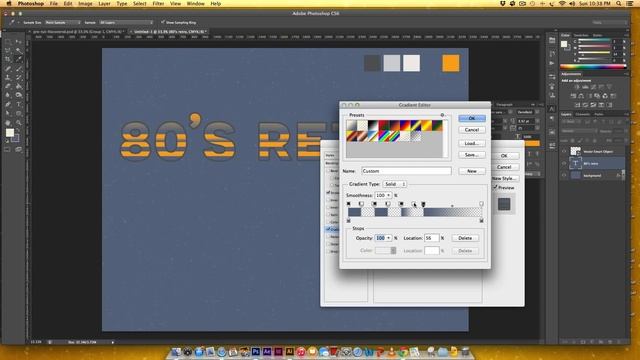Select the Crop tool
Screen dimensions: 640x360
coord(8,60)
